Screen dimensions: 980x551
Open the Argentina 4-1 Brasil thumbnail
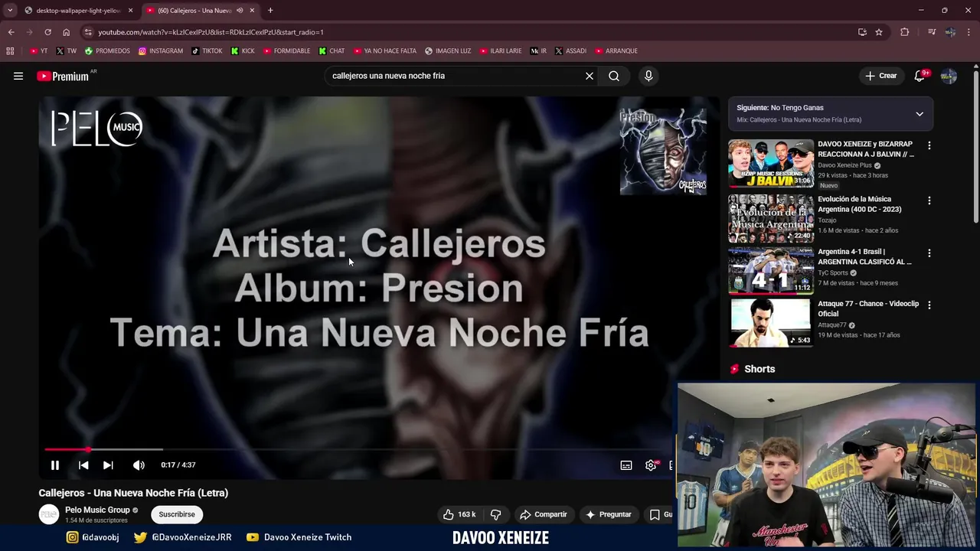[771, 270]
